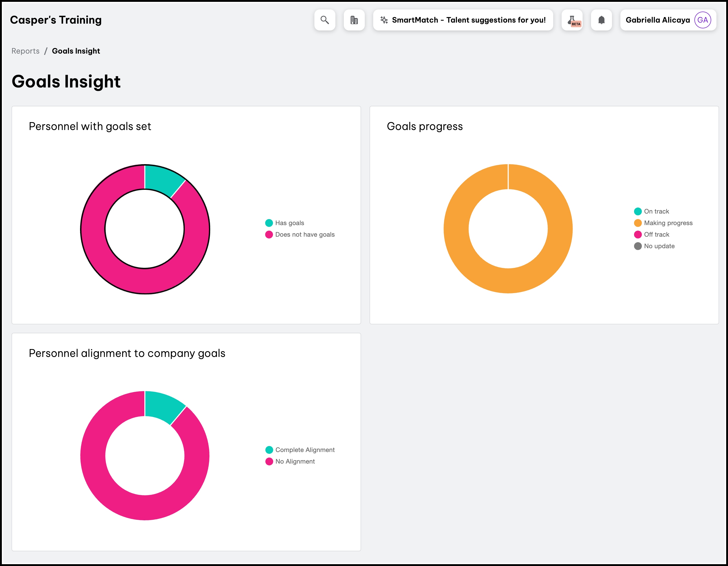The image size is (728, 566).
Task: Toggle Making progress legend item
Action: click(x=668, y=223)
